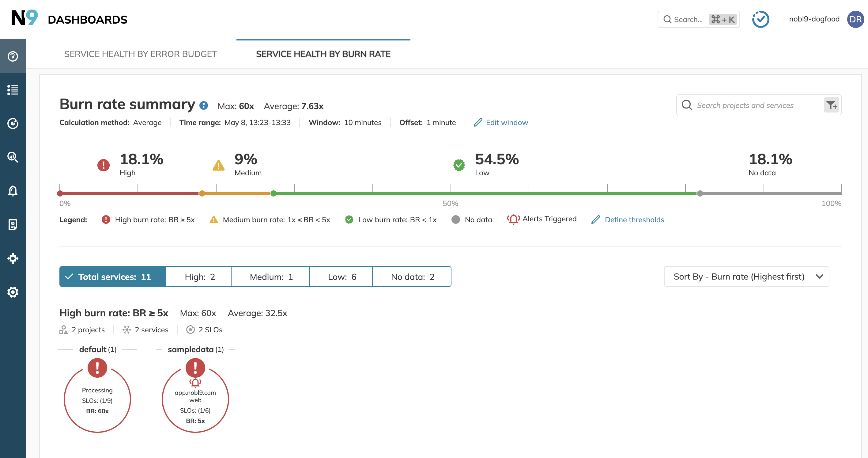Select Service Health by Burn Rate tab

(323, 54)
